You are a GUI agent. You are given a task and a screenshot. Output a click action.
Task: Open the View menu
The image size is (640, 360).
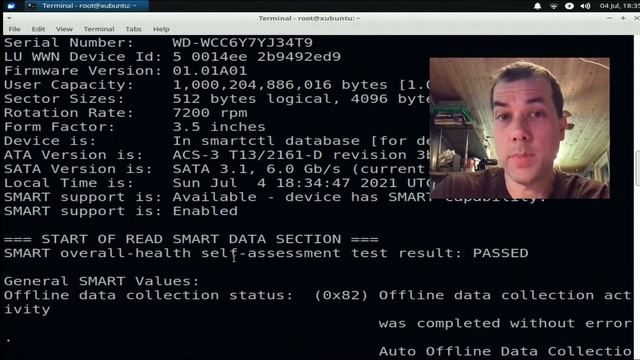64,29
